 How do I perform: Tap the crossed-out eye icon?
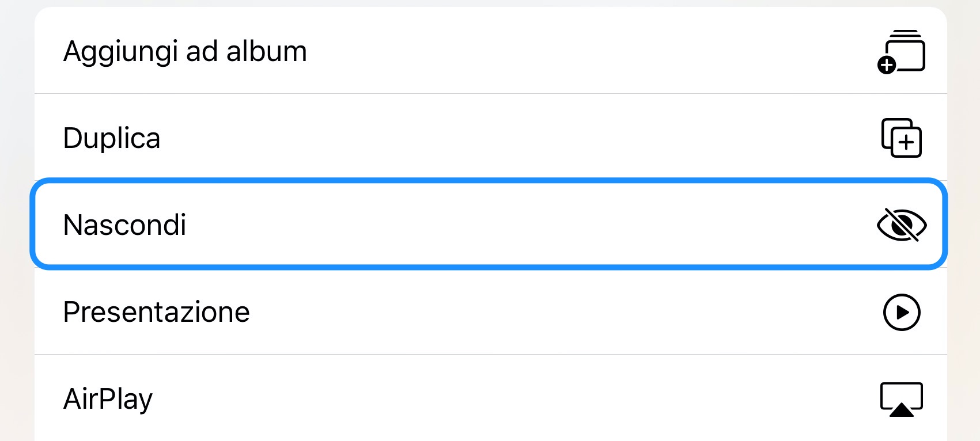(902, 225)
